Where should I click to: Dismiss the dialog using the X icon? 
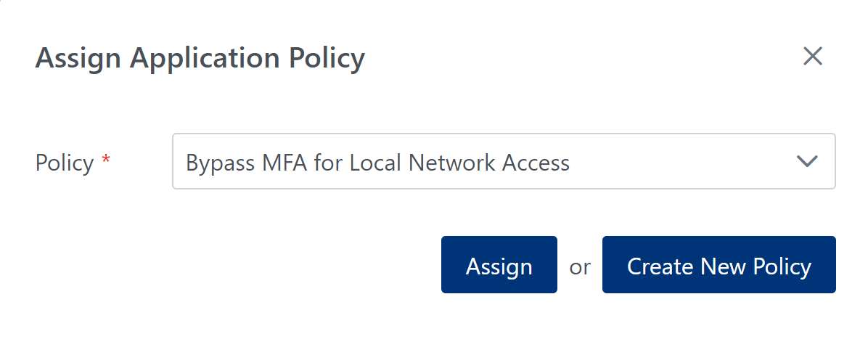[x=812, y=57]
